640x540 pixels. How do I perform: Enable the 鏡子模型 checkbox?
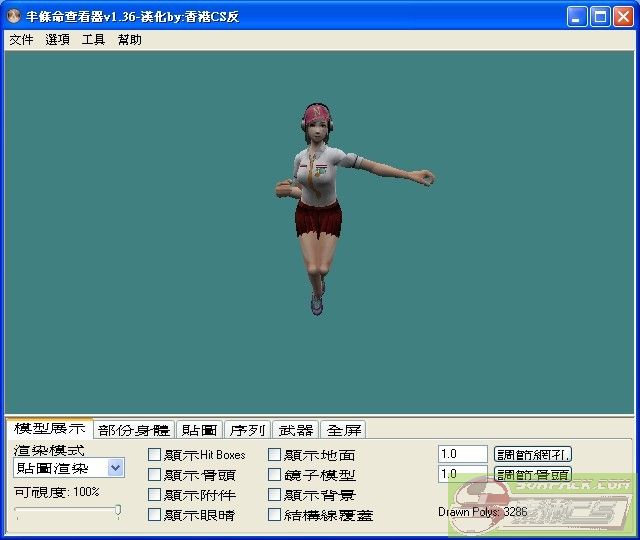pos(275,475)
